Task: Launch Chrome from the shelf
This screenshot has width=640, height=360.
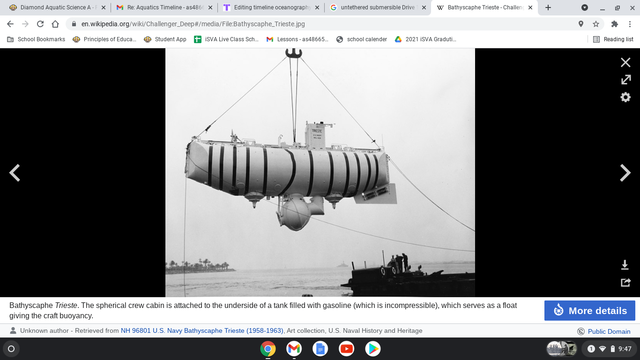Action: [x=268, y=349]
